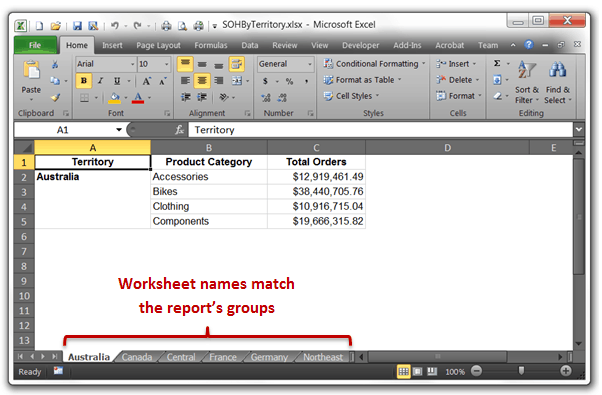The height and width of the screenshot is (395, 602).
Task: Open the font size 10 dropdown
Action: click(167, 64)
